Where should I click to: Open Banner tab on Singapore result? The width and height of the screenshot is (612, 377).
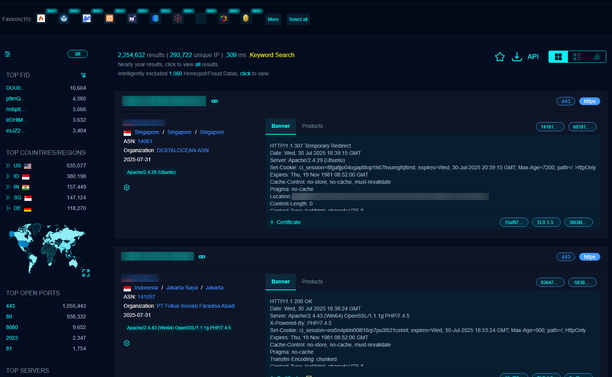(x=281, y=126)
